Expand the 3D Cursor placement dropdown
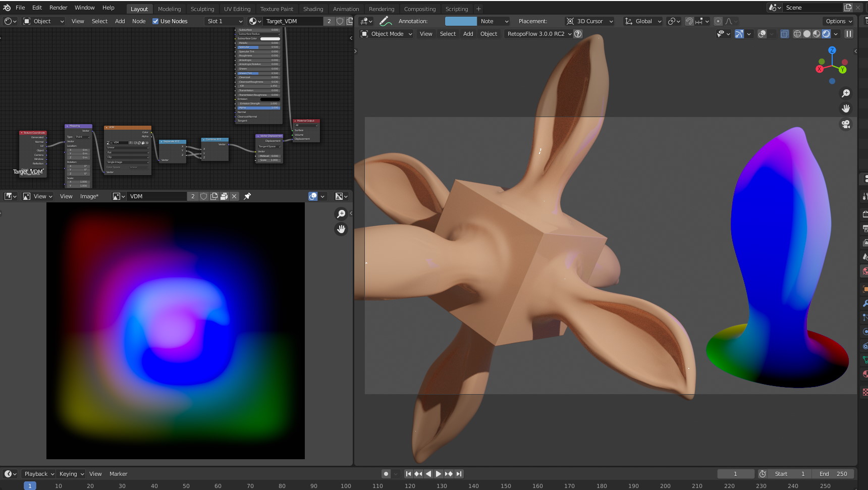Image resolution: width=868 pixels, height=490 pixels. (x=589, y=21)
